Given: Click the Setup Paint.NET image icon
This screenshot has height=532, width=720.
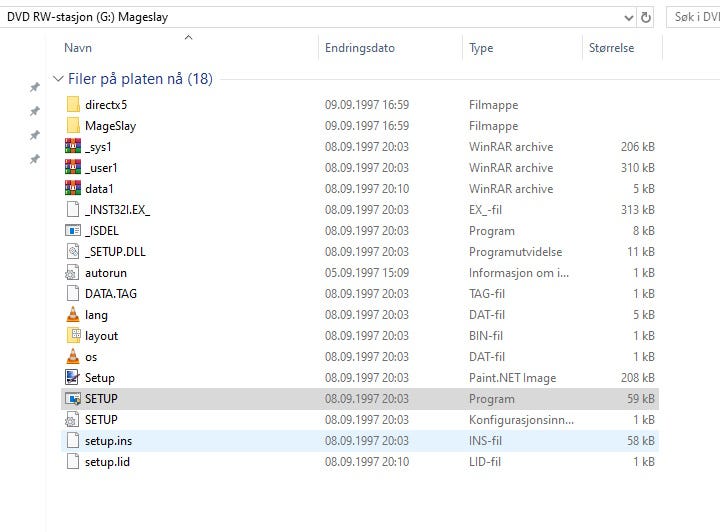Looking at the screenshot, I should tap(73, 377).
